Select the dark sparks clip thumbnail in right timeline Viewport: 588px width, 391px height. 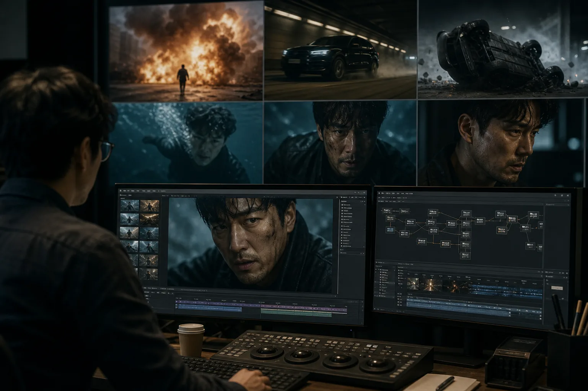(x=456, y=286)
